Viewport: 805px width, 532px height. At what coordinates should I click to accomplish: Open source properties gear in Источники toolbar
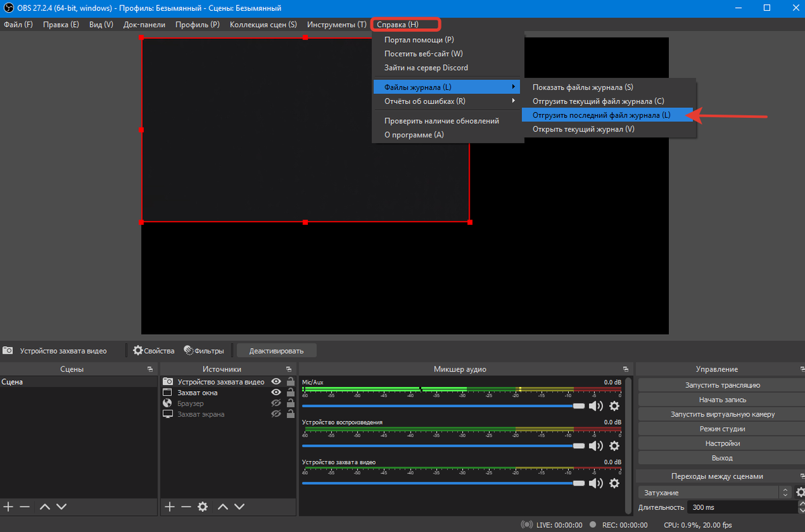coord(203,507)
